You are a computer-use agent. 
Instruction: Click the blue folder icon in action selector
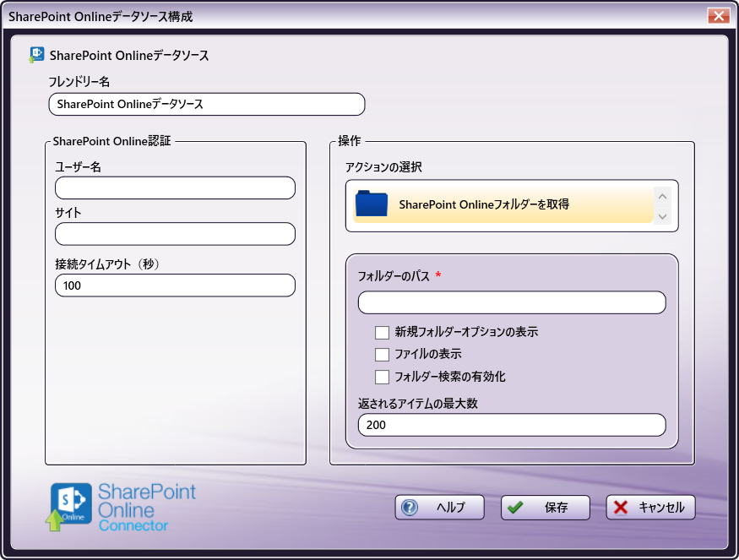click(372, 204)
